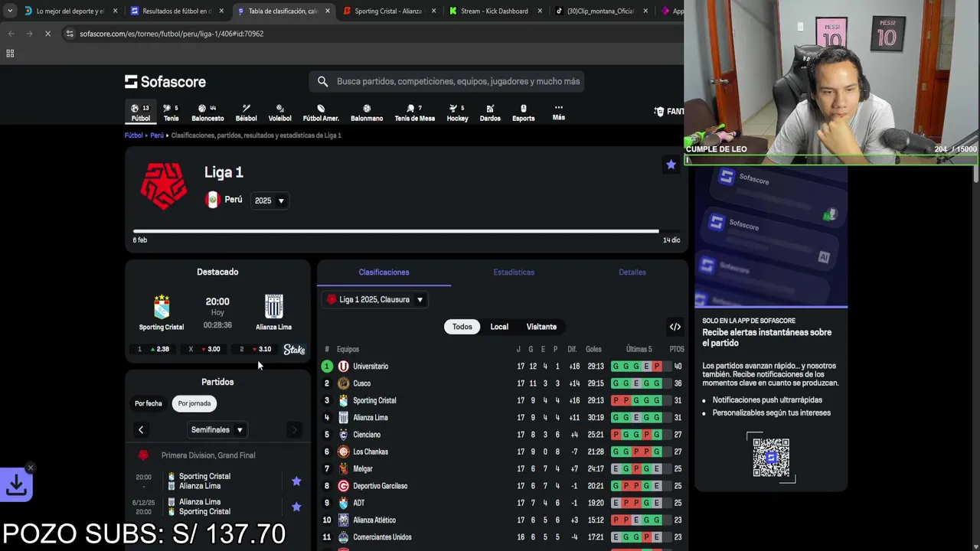Select draw odds 3.00
Viewport: 980px width, 551px height.
pos(205,349)
